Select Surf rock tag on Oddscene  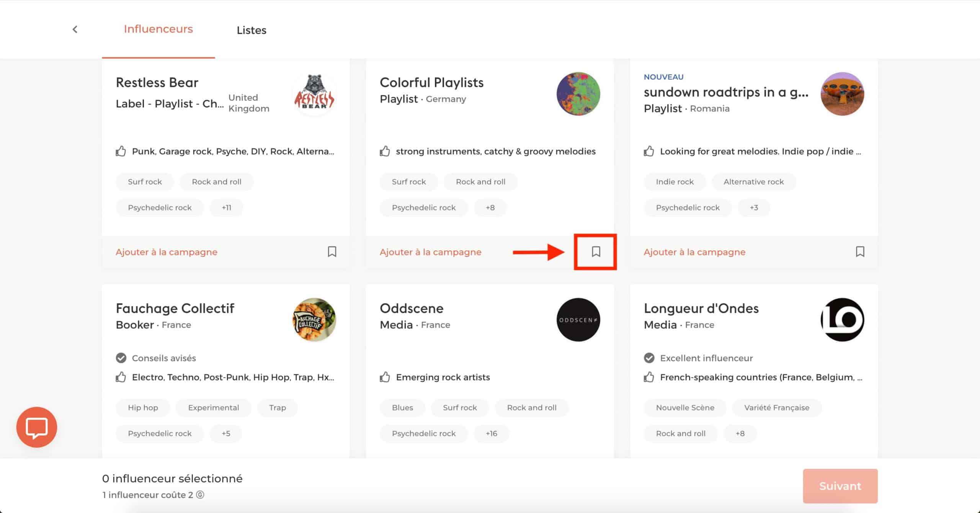tap(460, 408)
